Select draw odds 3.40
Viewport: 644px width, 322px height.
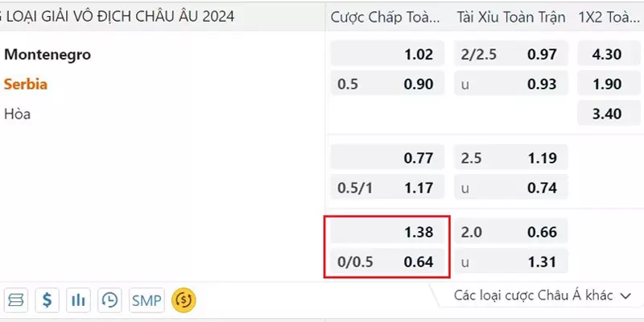pos(607,113)
